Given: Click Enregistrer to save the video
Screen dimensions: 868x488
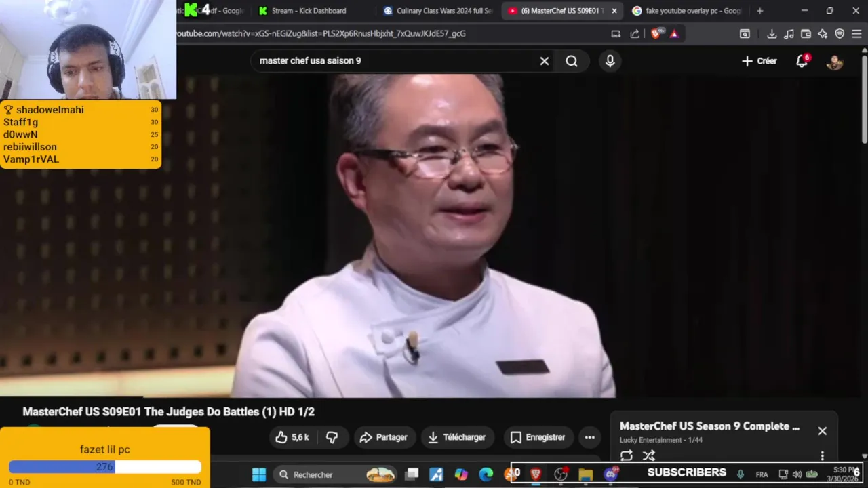Looking at the screenshot, I should [538, 437].
